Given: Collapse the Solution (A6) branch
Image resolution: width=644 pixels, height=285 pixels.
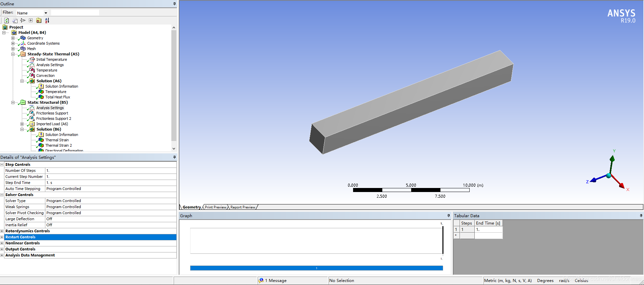Looking at the screenshot, I should [x=22, y=81].
